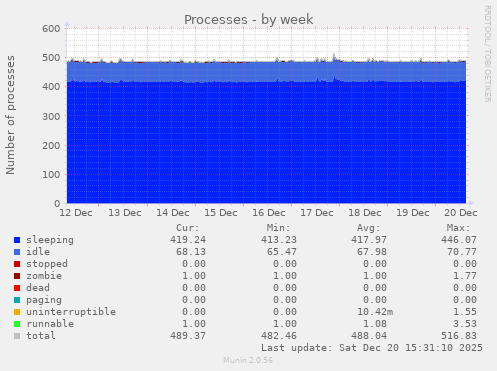497x371 pixels.
Task: Click the 'Last update' timestamp line
Action: point(372,348)
